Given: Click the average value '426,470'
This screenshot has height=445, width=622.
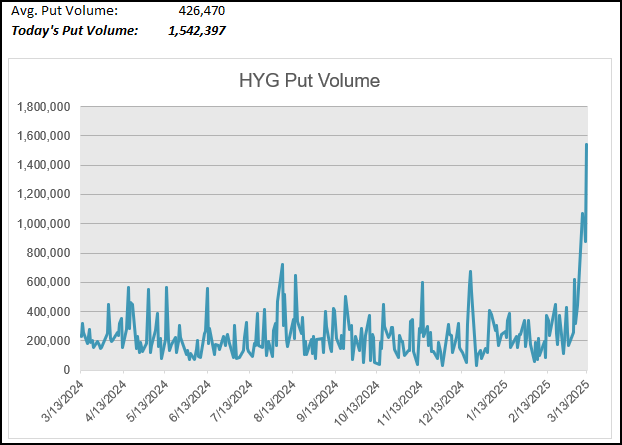Looking at the screenshot, I should click(x=202, y=11).
